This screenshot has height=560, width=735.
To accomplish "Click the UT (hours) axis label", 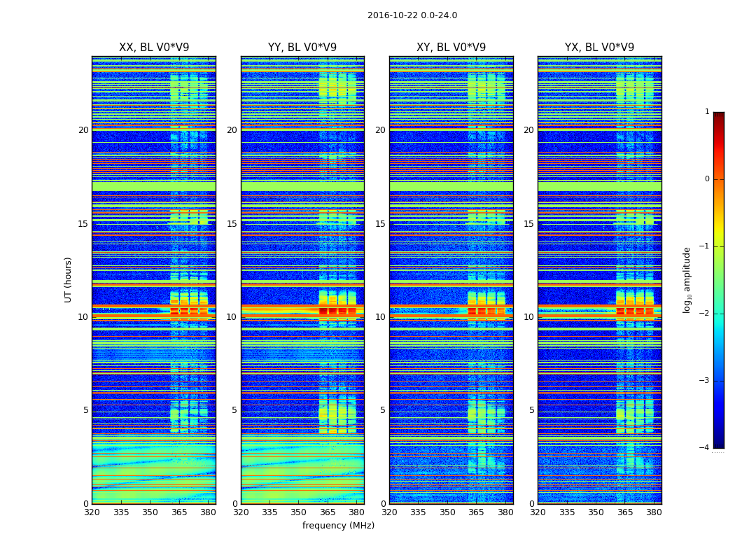I will (68, 280).
